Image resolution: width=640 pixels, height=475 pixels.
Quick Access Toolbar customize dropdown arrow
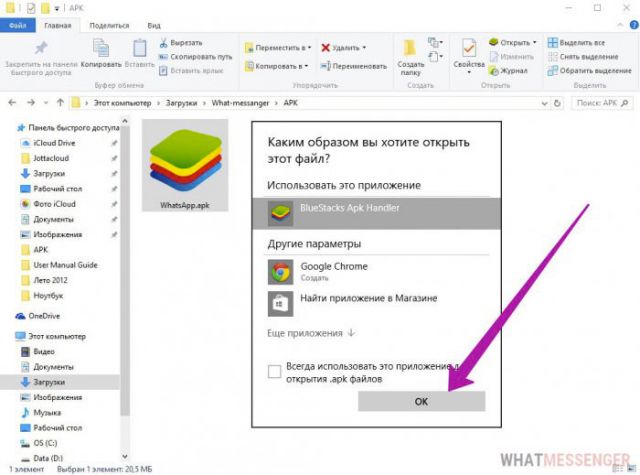(57, 8)
